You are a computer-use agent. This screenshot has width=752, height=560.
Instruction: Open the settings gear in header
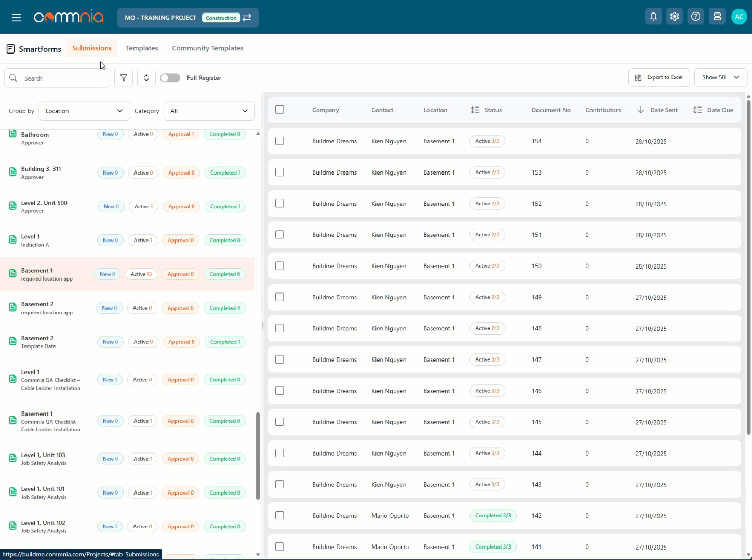(x=675, y=17)
